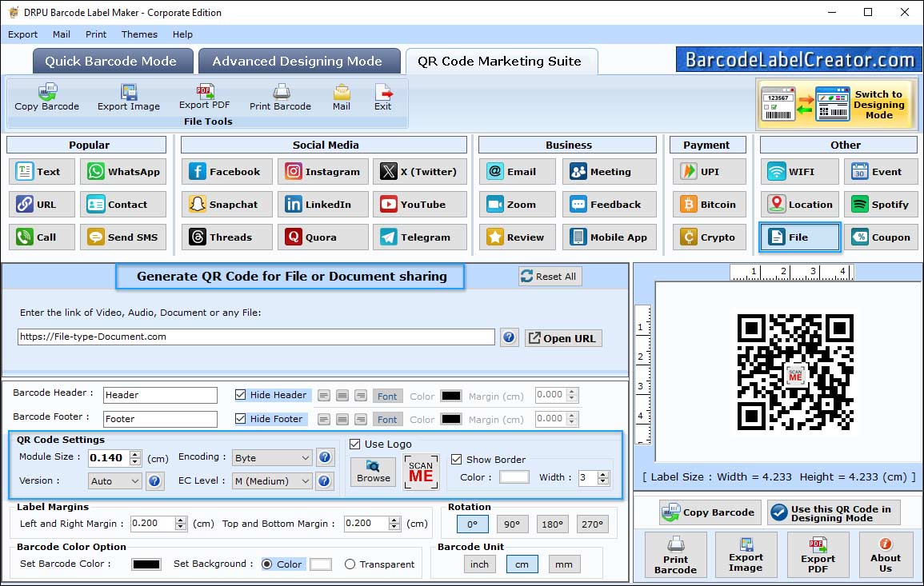Screen dimensions: 924x586
Task: Choose the X (Twitter) QR type
Action: tap(419, 171)
